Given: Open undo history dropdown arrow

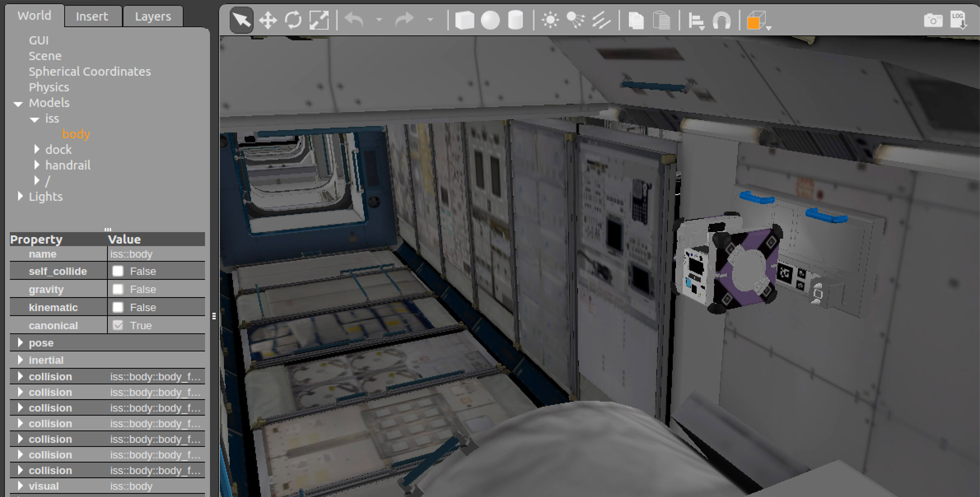Looking at the screenshot, I should click(x=379, y=20).
